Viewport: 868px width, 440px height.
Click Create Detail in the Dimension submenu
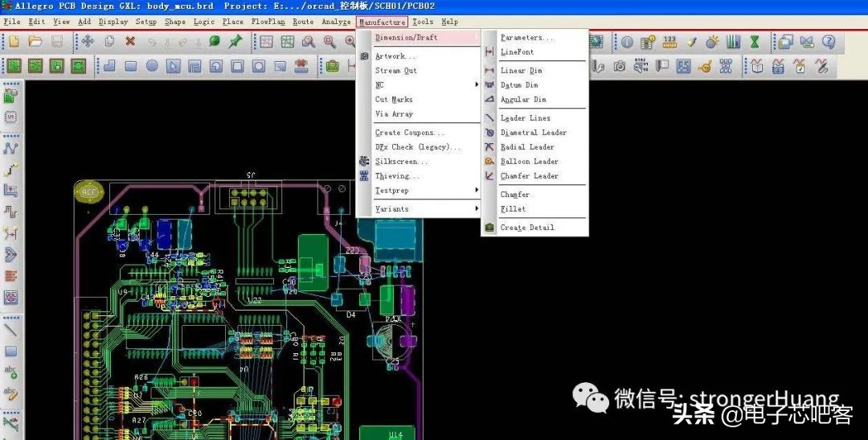point(526,228)
